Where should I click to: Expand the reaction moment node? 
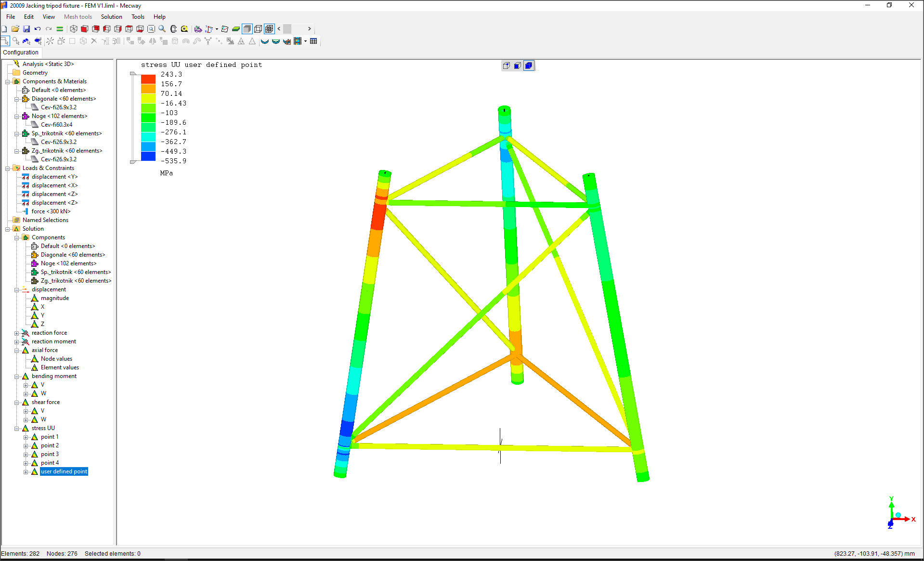tap(17, 342)
